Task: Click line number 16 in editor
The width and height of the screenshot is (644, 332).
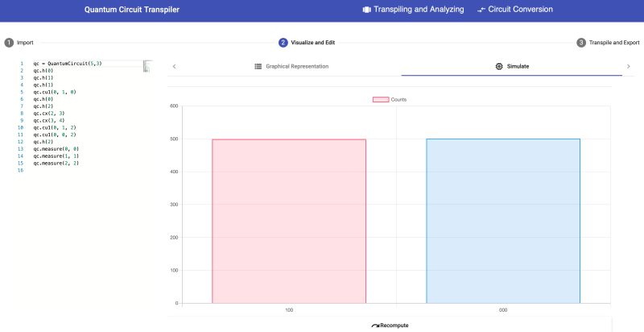Action: tap(21, 171)
